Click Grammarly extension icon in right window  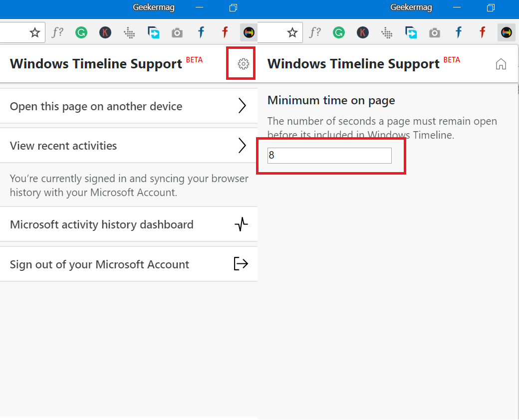339,32
